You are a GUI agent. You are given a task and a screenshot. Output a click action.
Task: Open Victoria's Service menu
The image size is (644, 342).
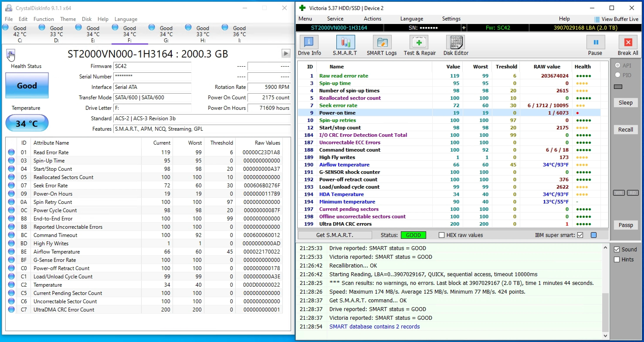click(335, 19)
